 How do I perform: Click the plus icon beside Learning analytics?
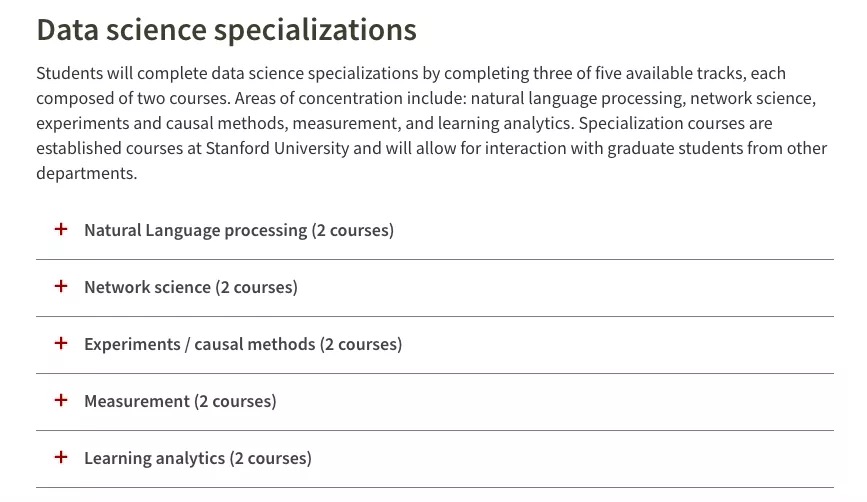click(x=61, y=457)
